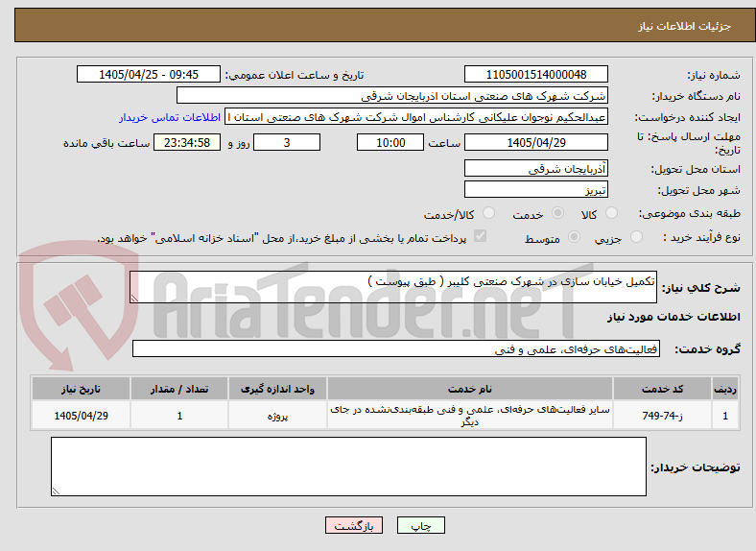Select the خدمت radio button
The width and height of the screenshot is (756, 551).
click(557, 213)
